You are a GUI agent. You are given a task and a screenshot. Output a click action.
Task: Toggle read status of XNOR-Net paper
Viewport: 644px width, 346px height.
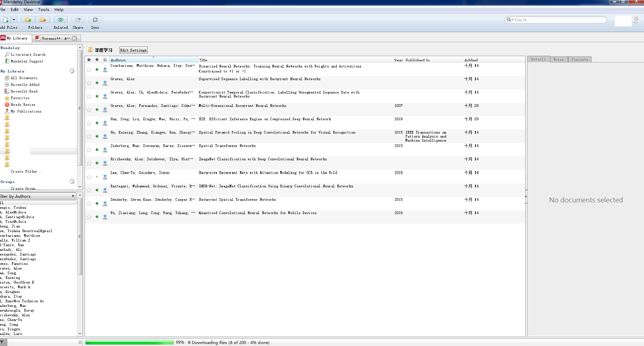pos(97,190)
